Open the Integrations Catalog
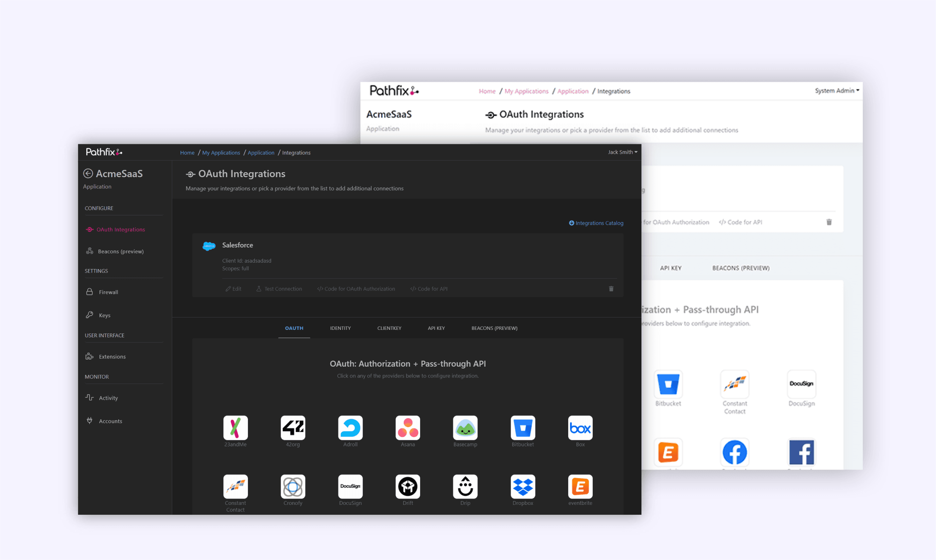The width and height of the screenshot is (936, 560). coord(599,223)
